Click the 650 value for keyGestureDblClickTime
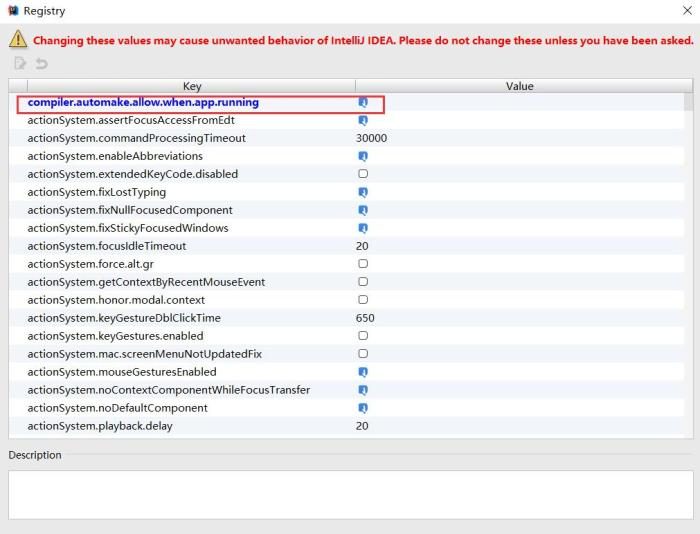 tap(365, 318)
